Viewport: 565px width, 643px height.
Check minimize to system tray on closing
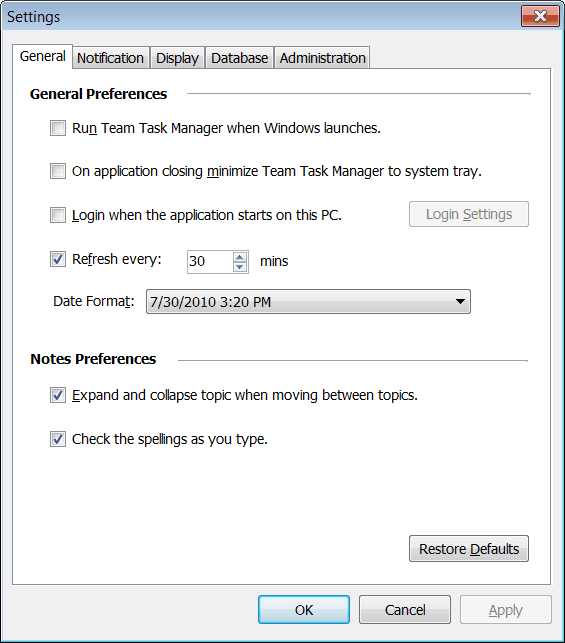click(x=58, y=171)
